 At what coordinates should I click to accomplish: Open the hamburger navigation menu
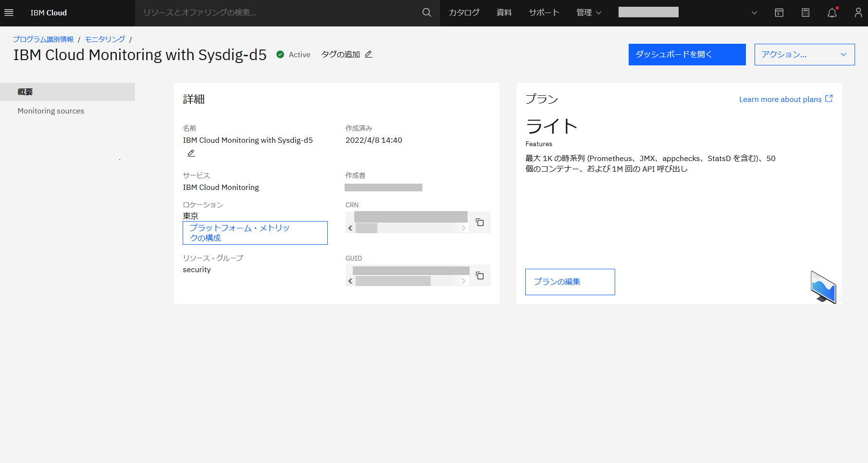pyautogui.click(x=9, y=13)
